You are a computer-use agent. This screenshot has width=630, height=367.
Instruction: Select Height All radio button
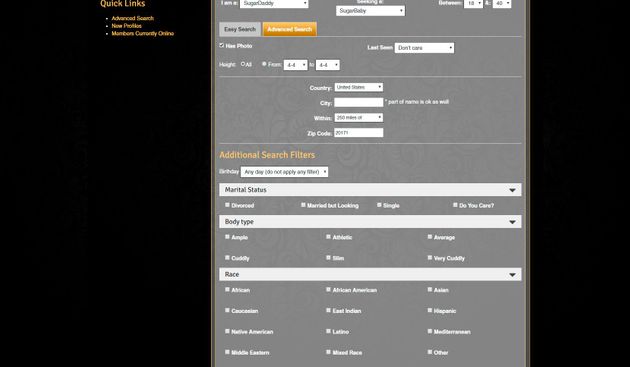pos(243,64)
